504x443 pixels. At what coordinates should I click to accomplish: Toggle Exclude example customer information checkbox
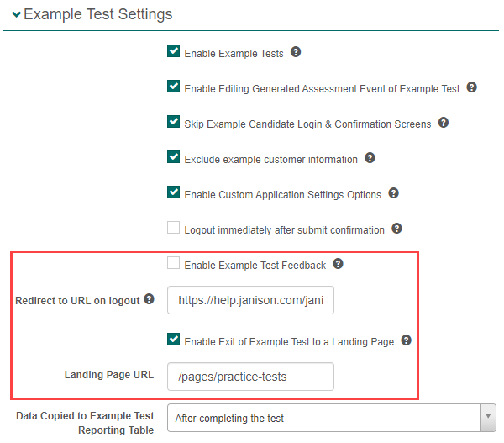pyautogui.click(x=174, y=158)
